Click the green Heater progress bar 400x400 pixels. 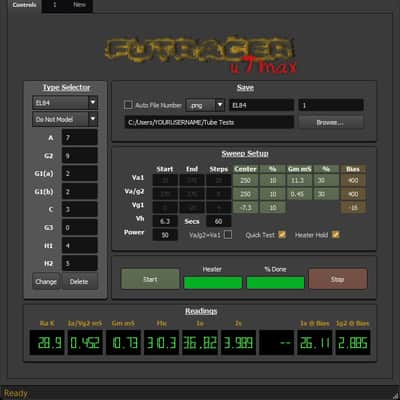(x=213, y=283)
